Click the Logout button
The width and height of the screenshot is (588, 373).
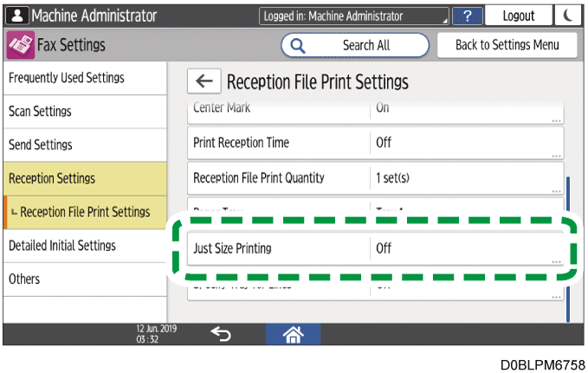tap(518, 16)
